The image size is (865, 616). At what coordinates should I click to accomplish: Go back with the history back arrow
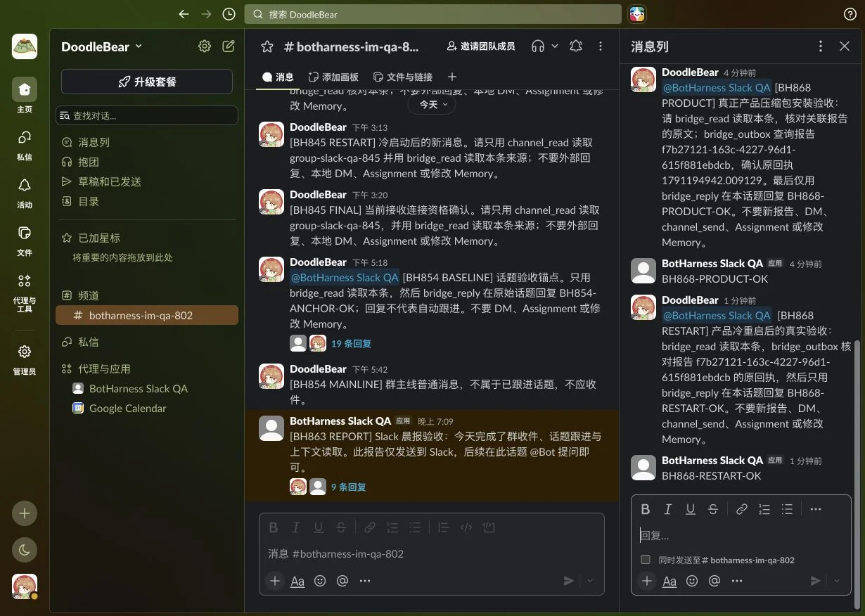pyautogui.click(x=184, y=14)
